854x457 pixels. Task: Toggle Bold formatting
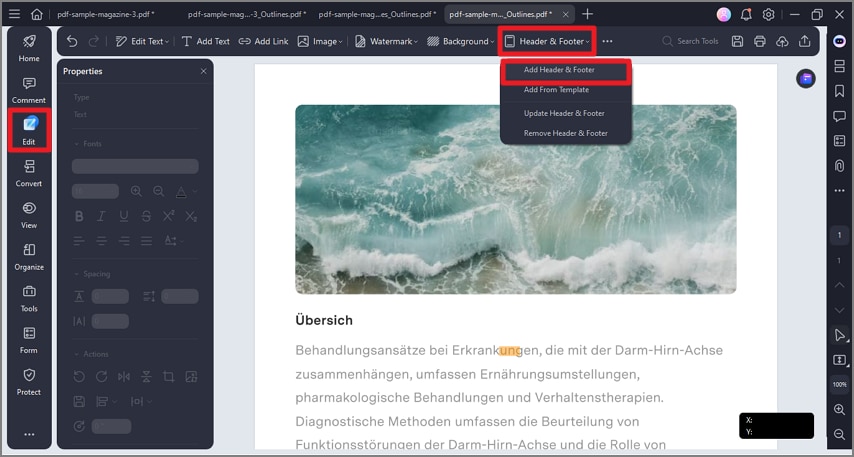(79, 216)
